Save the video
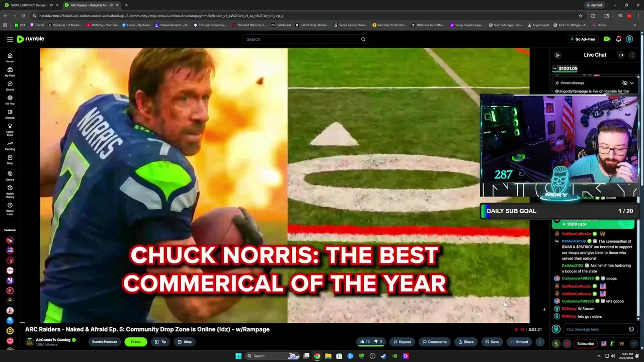This screenshot has height=362, width=644. pyautogui.click(x=492, y=342)
